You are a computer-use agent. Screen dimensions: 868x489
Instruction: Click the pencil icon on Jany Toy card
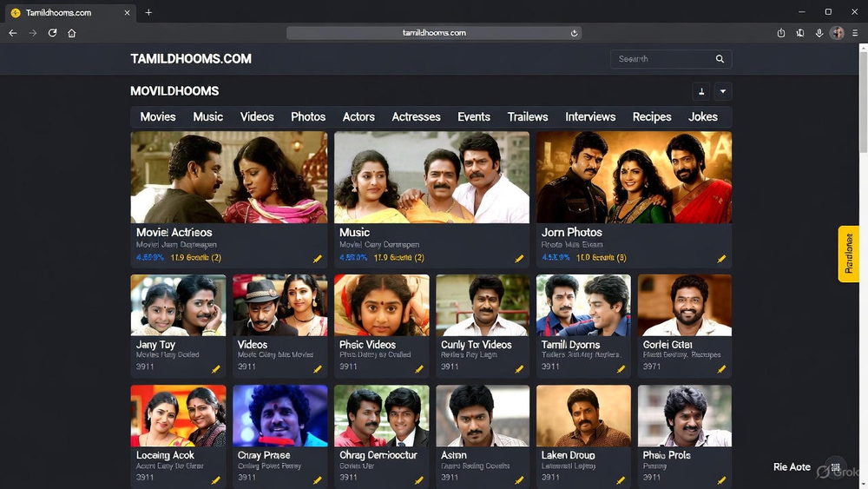[216, 369]
